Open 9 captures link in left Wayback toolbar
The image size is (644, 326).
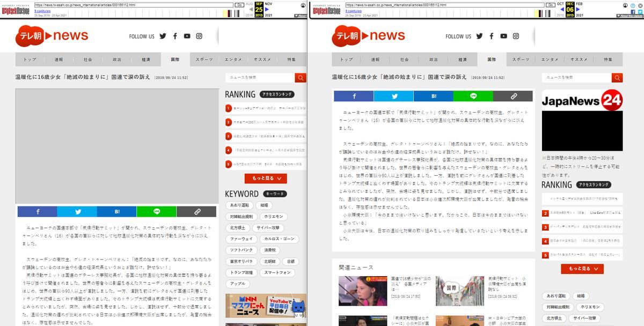[x=42, y=11]
